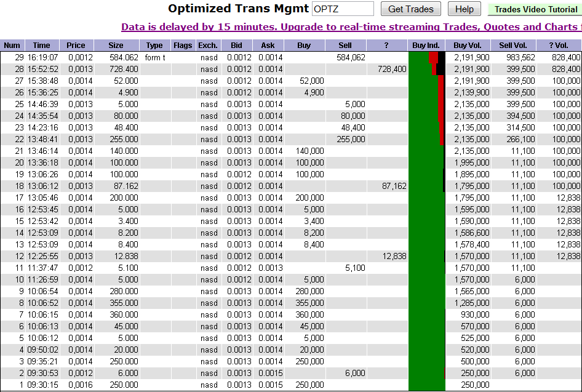Viewport: 582px width, 392px height.
Task: Click the nasd exchange cell in row 1
Action: click(207, 385)
